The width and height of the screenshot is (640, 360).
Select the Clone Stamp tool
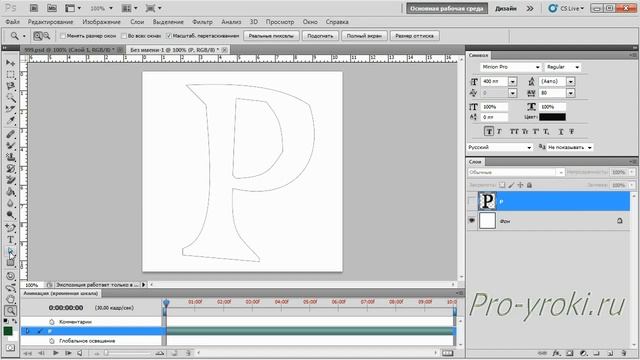coord(11,157)
